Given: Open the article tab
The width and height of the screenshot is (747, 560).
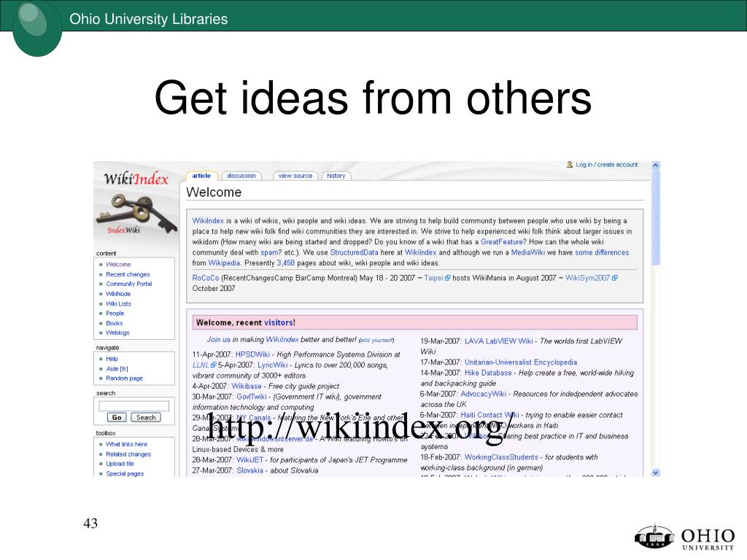Looking at the screenshot, I should coord(201,176).
